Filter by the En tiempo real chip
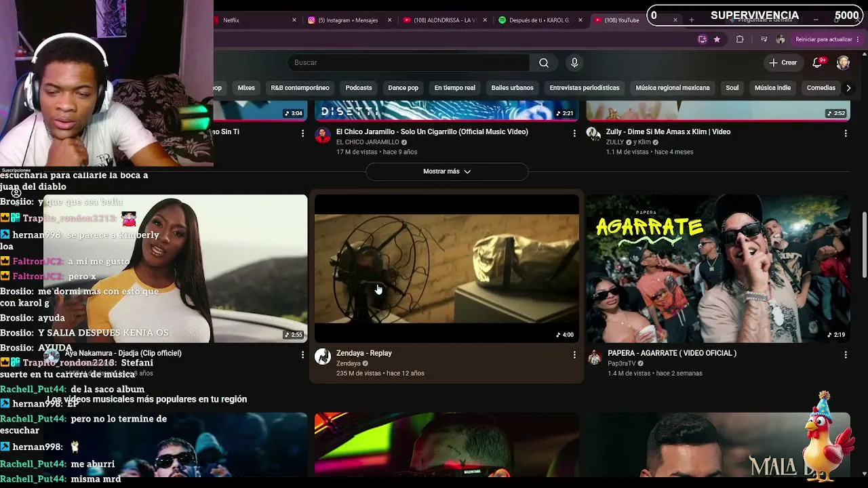This screenshot has height=488, width=868. 455,88
